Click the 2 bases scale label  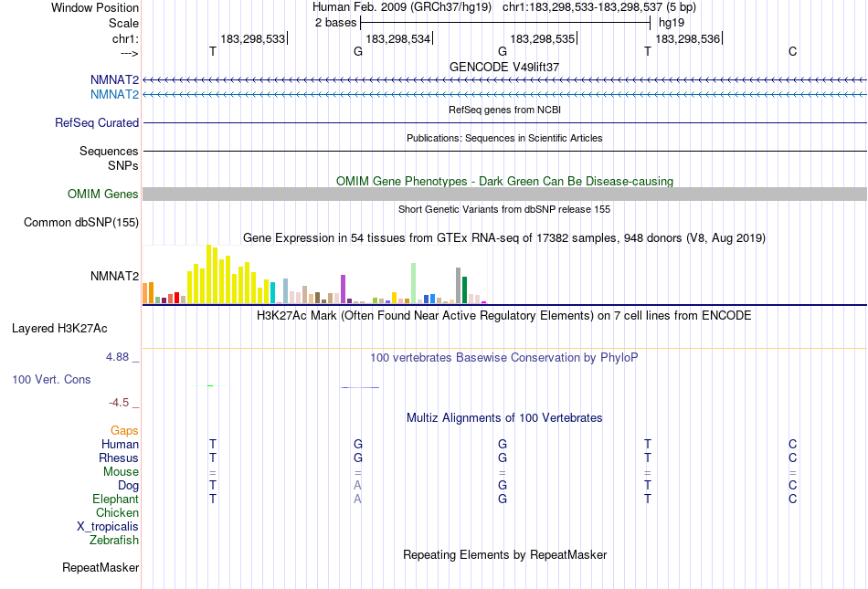tap(336, 23)
